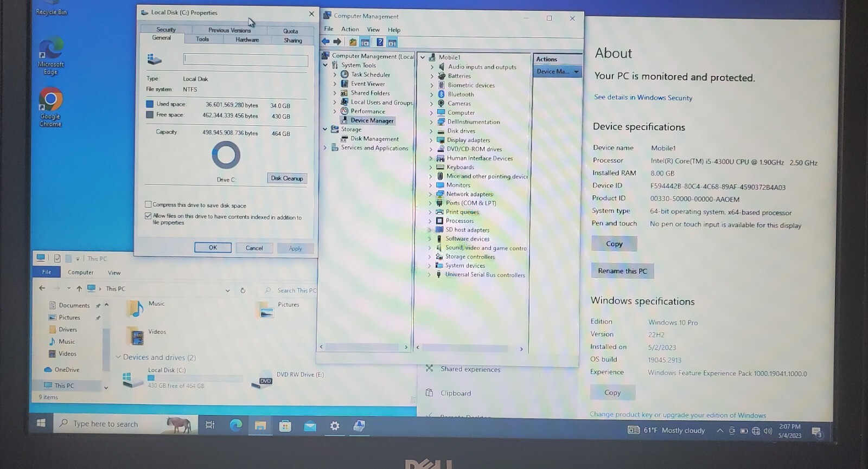Click the Disk Cleanup button

(x=287, y=178)
